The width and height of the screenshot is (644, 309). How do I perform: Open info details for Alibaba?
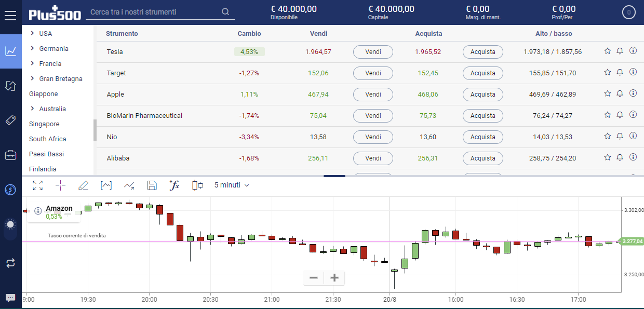click(x=633, y=157)
